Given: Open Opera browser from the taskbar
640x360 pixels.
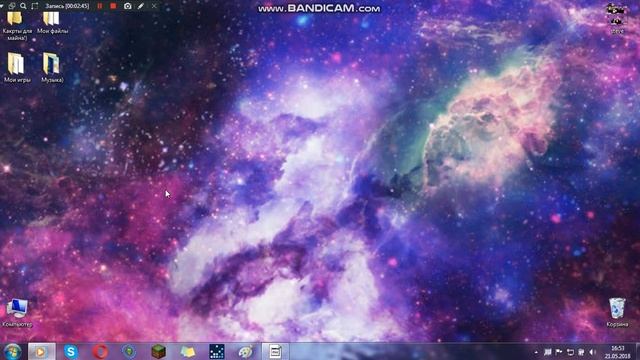Looking at the screenshot, I should coord(100,351).
